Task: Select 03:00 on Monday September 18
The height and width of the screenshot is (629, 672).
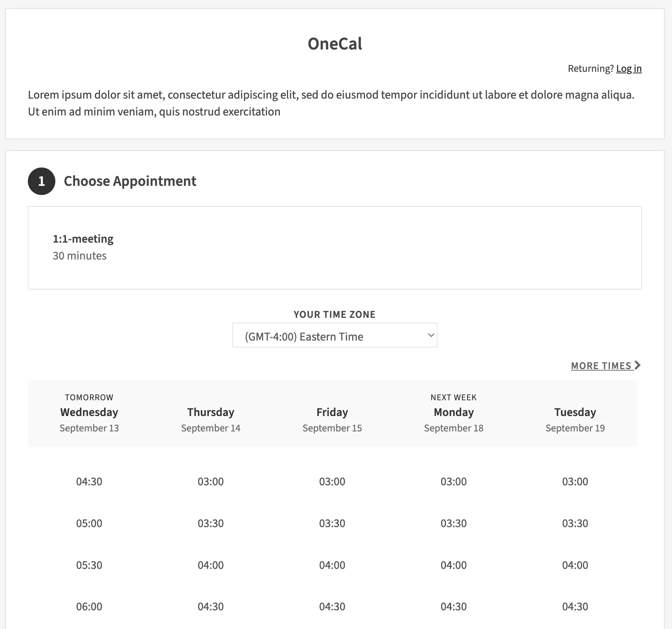Action: pyautogui.click(x=454, y=481)
